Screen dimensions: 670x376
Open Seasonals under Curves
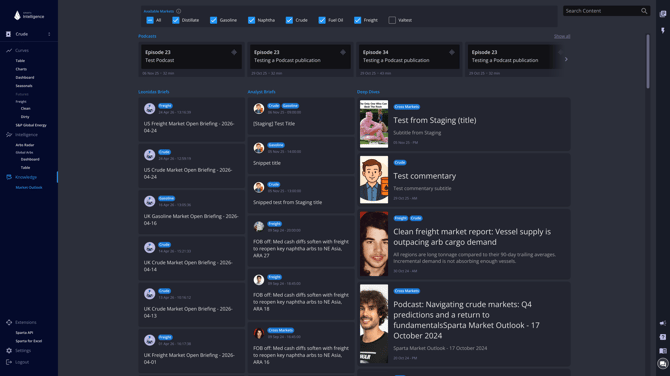point(24,85)
